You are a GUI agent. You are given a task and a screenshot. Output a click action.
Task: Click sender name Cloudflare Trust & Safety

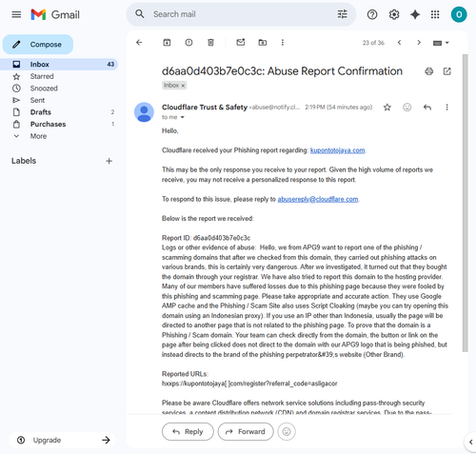pyautogui.click(x=205, y=108)
